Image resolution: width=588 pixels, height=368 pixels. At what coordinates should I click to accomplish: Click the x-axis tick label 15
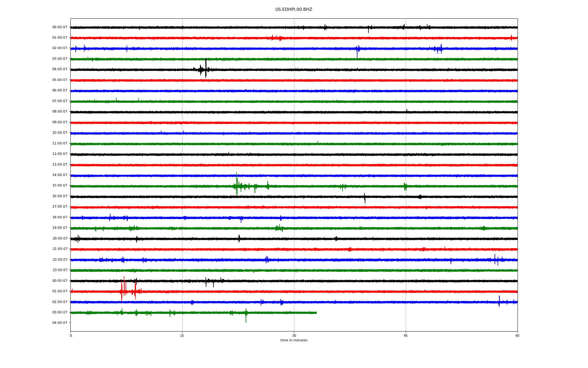tap(182, 335)
